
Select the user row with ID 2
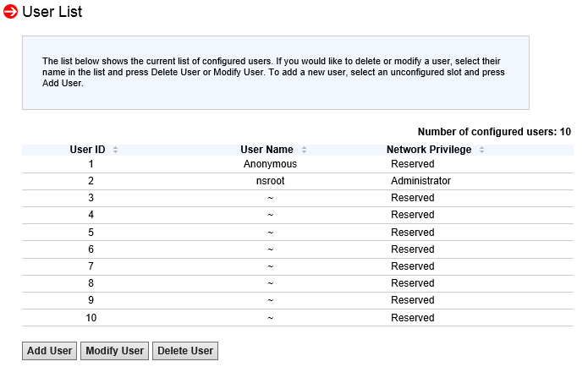[x=298, y=182]
